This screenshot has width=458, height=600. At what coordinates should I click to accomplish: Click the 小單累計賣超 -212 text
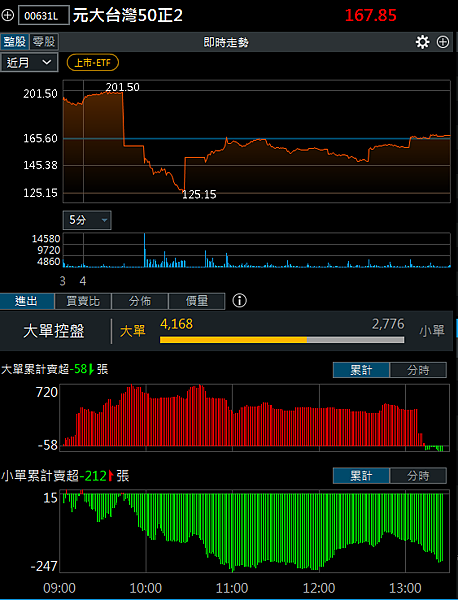(65, 476)
